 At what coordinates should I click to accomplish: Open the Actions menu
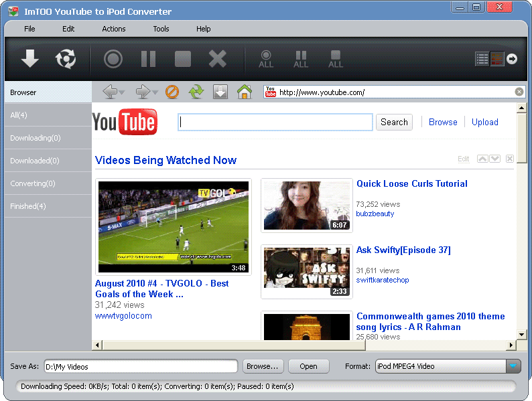coord(114,29)
